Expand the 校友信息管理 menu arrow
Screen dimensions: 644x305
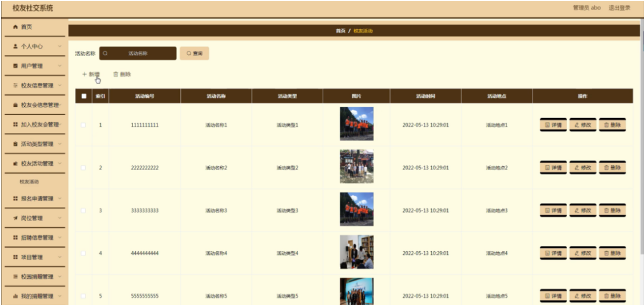pyautogui.click(x=60, y=85)
